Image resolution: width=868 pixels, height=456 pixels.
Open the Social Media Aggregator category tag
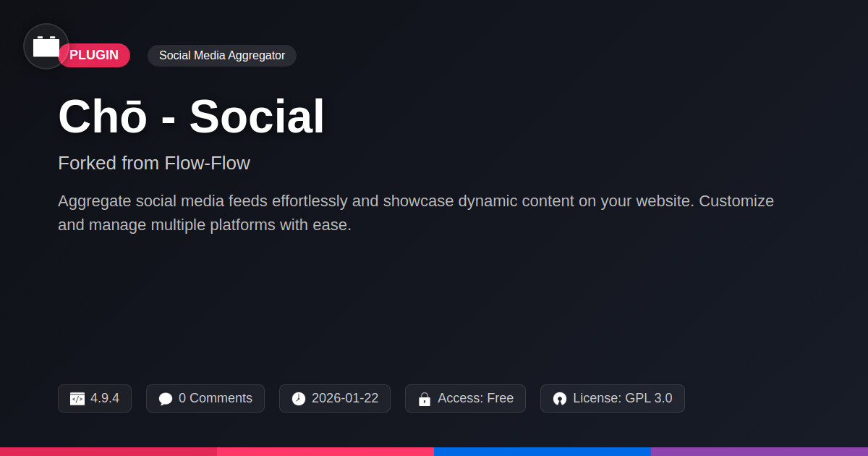click(222, 56)
